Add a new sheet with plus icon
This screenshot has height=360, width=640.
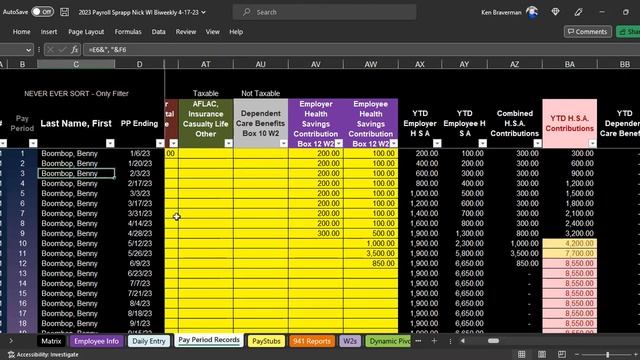coord(434,341)
